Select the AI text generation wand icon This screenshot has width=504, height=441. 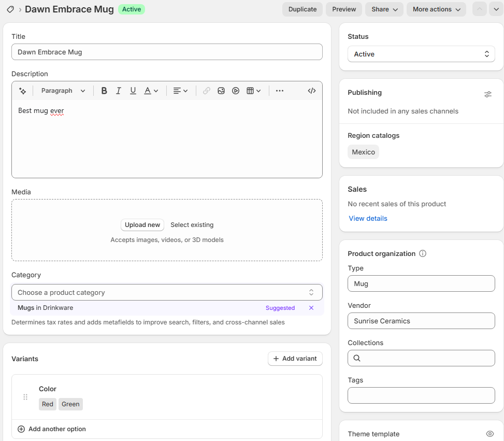click(22, 90)
